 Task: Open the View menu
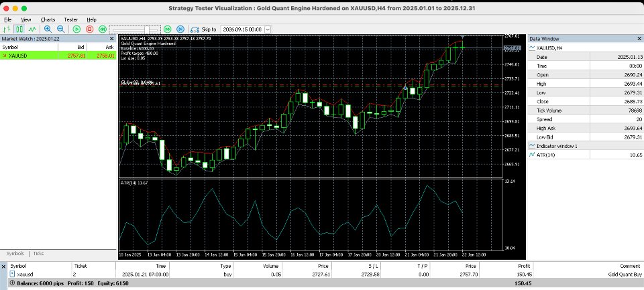(26, 19)
